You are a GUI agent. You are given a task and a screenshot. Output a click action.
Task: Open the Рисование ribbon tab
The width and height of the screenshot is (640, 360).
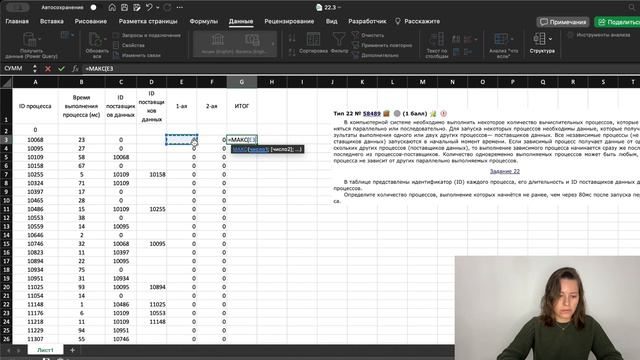click(x=91, y=21)
